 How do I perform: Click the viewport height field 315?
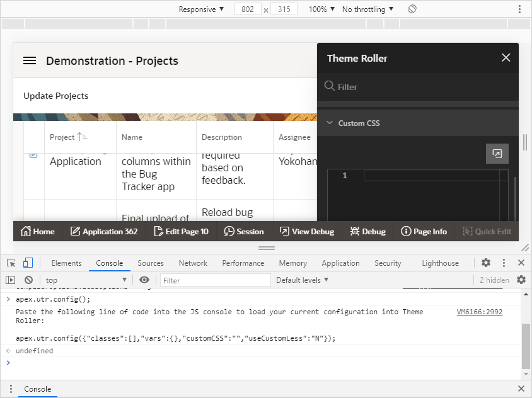pyautogui.click(x=284, y=9)
